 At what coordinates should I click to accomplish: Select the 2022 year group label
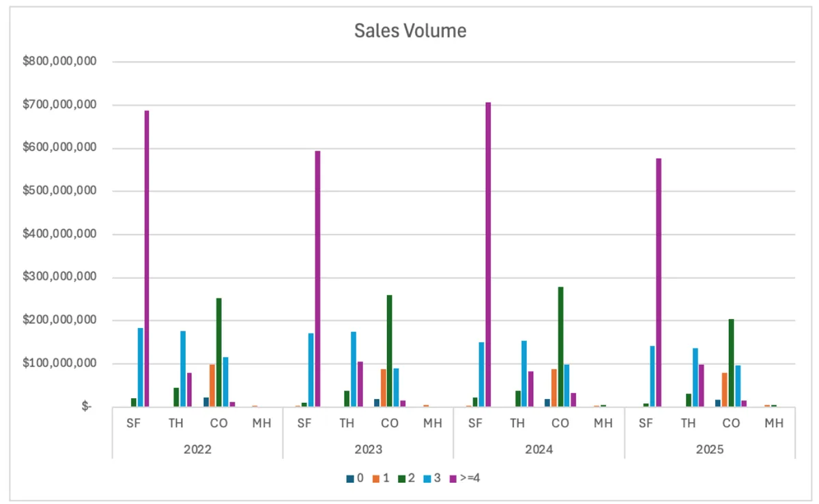click(197, 450)
